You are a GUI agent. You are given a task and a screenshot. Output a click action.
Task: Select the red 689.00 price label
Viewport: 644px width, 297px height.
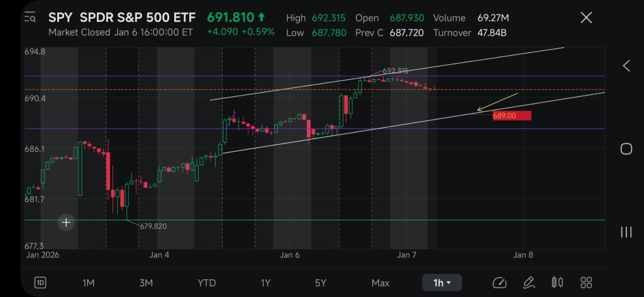512,116
